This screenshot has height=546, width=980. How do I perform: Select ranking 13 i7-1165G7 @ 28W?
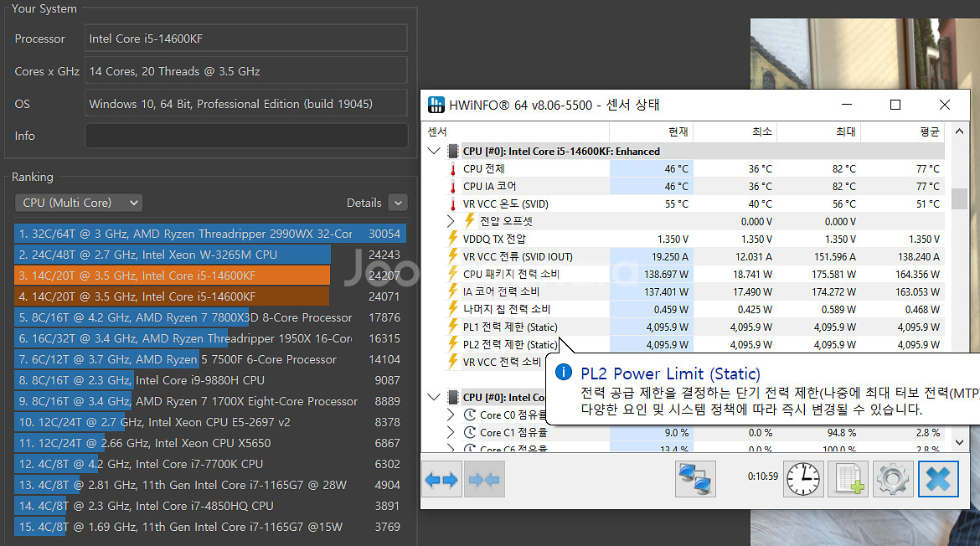(x=210, y=485)
